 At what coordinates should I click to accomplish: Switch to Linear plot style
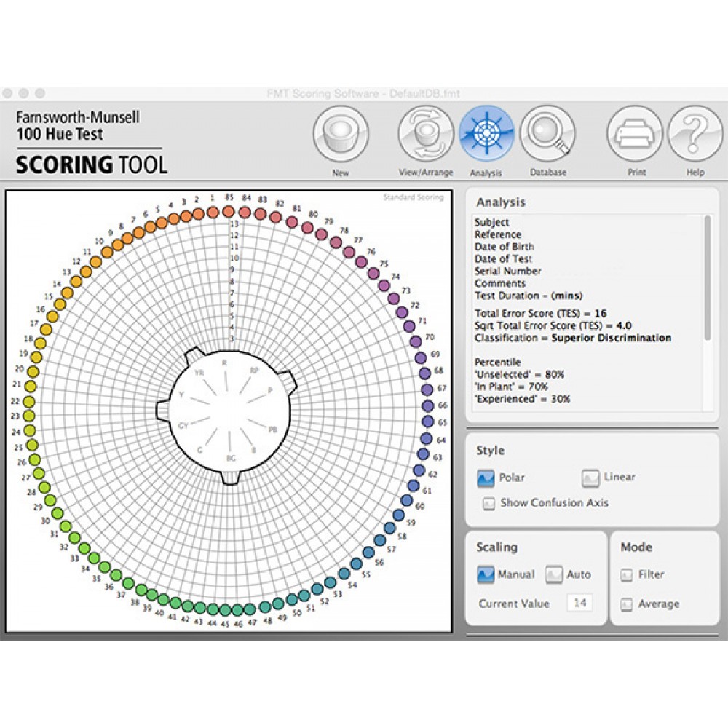590,477
